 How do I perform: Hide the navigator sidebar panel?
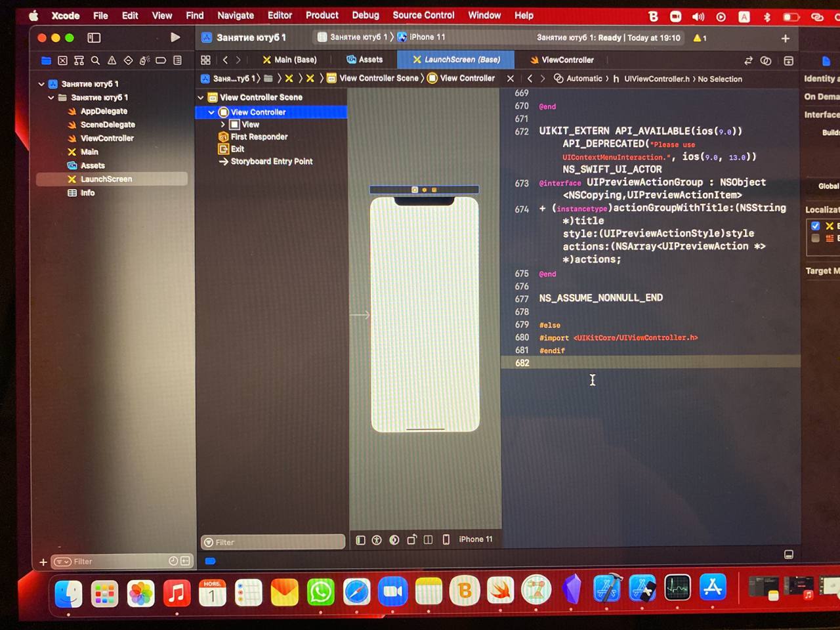(x=94, y=38)
